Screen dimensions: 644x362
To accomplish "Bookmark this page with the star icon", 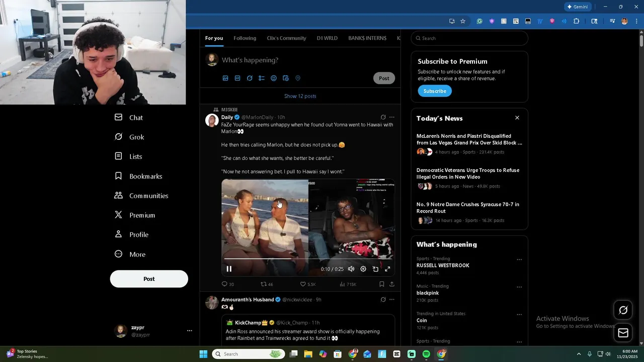I will coord(463,21).
